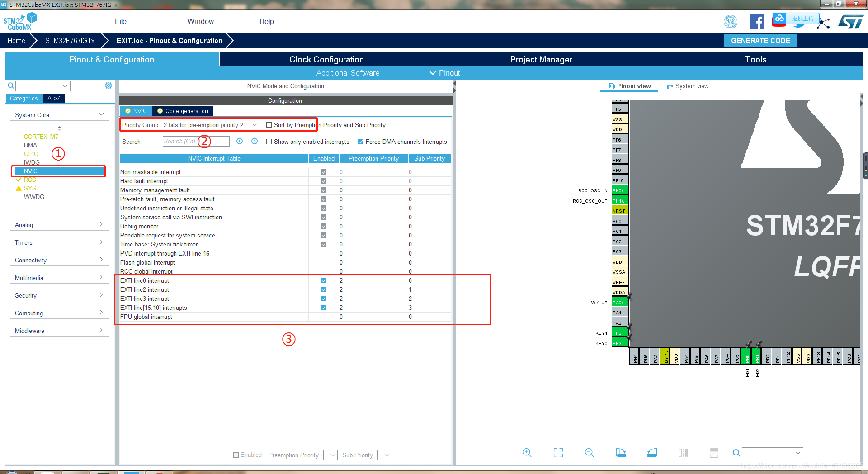The width and height of the screenshot is (868, 474).
Task: Open the Tools tab
Action: [x=755, y=59]
